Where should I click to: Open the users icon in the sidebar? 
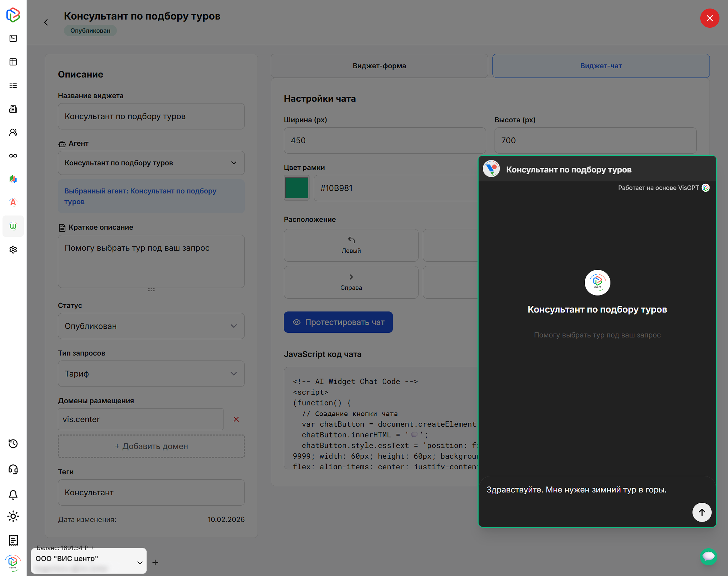pos(13,132)
